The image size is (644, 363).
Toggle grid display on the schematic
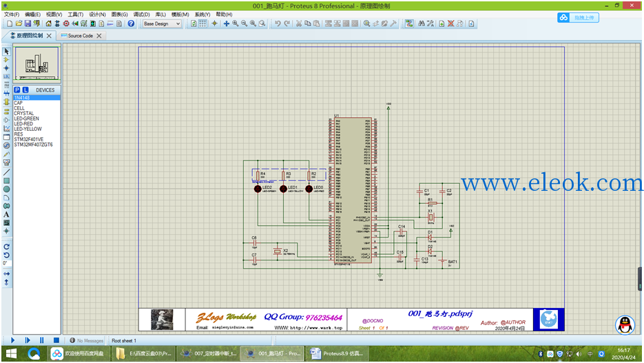point(203,23)
